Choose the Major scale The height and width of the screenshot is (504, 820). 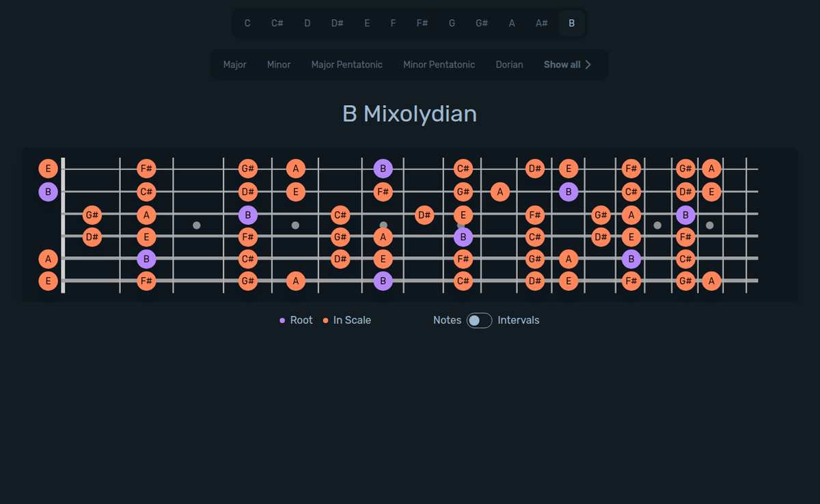pos(234,64)
